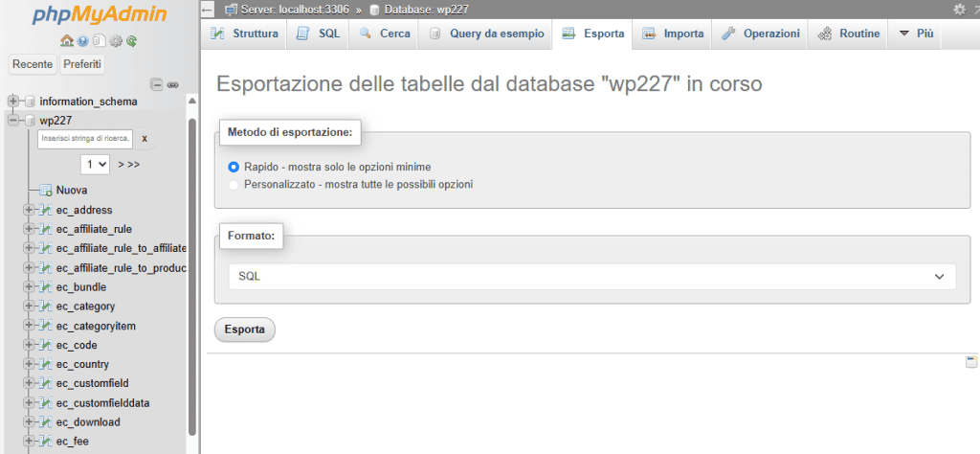Click the Preferiti button
This screenshot has width=980, height=454.
click(x=82, y=64)
